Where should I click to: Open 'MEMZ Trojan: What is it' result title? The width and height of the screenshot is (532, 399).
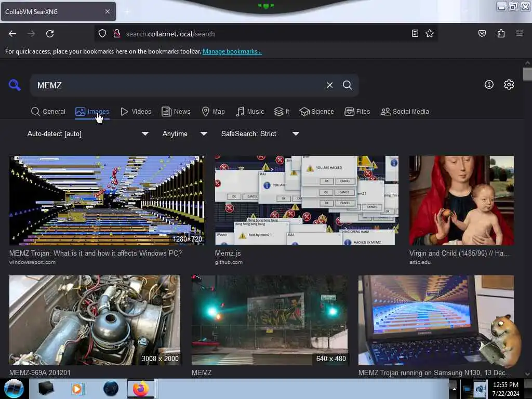(x=96, y=254)
